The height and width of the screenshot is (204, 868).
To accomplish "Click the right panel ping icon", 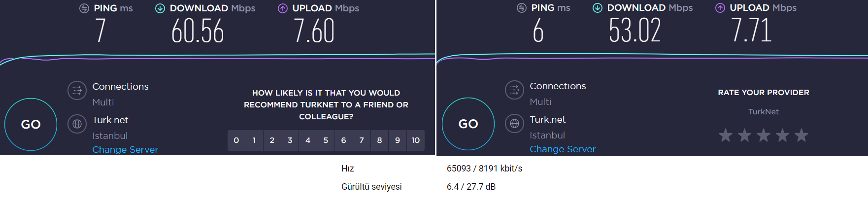I will [522, 8].
